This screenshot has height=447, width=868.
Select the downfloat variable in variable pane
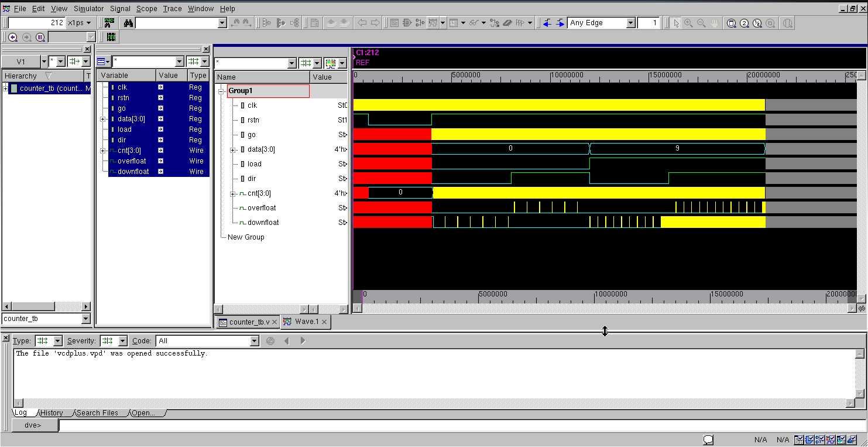[x=133, y=172]
